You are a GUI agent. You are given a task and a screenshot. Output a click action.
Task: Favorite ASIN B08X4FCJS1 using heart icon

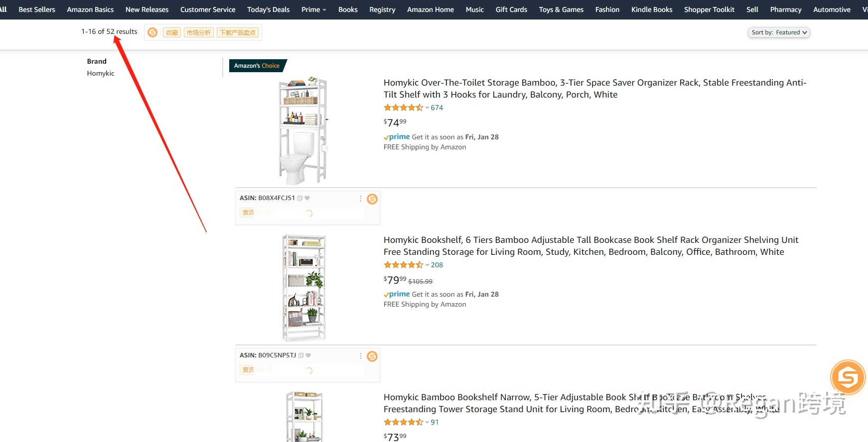pyautogui.click(x=307, y=198)
